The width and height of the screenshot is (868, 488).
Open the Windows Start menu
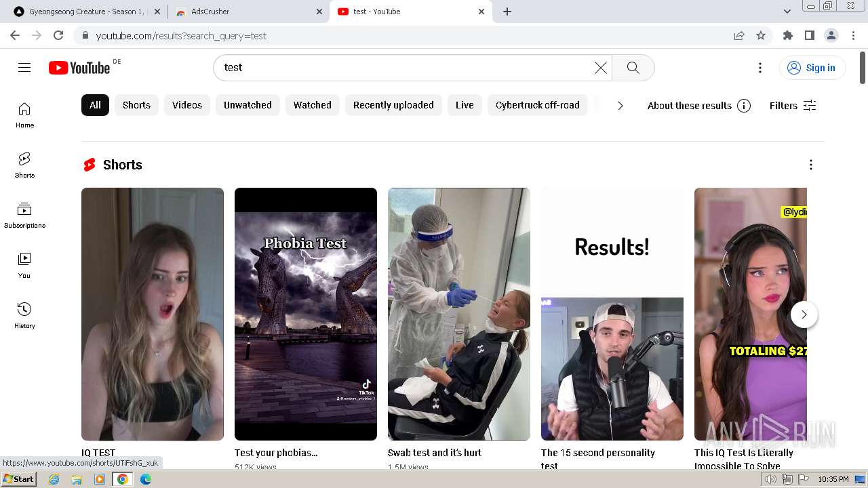[18, 479]
